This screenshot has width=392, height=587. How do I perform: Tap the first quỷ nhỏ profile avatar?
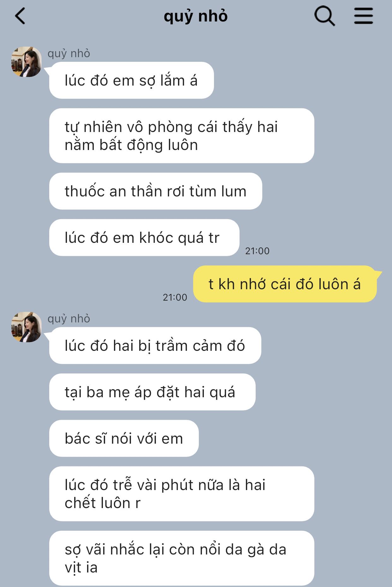click(27, 62)
